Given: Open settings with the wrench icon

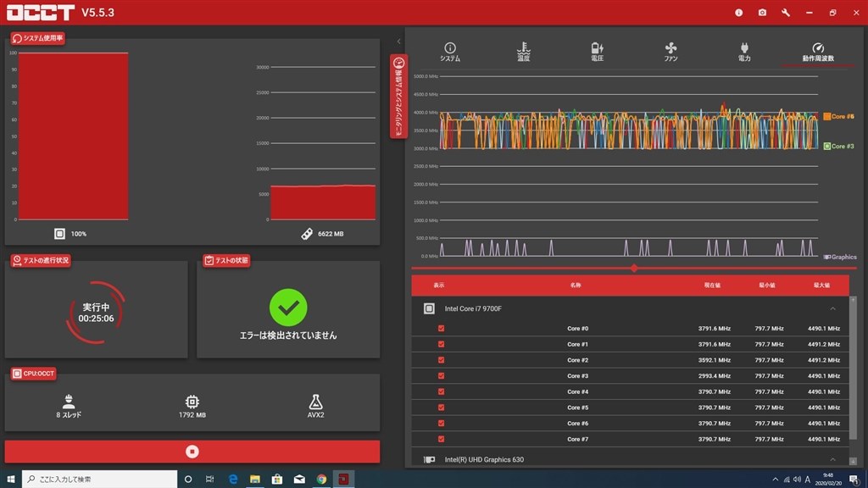Looking at the screenshot, I should (x=786, y=12).
